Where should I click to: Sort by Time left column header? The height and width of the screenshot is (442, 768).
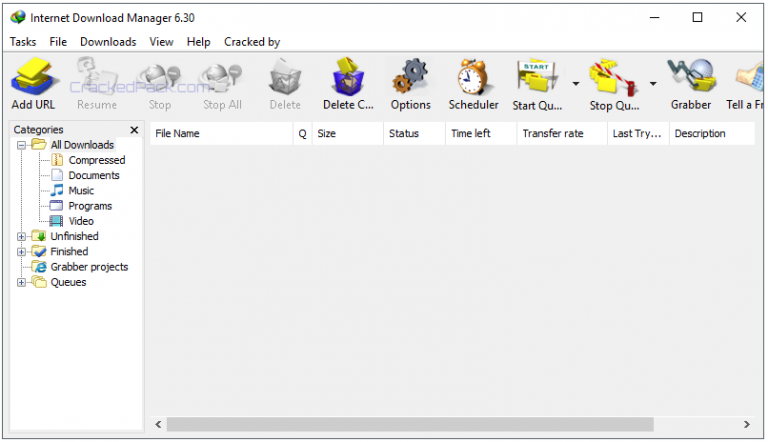[x=481, y=133]
